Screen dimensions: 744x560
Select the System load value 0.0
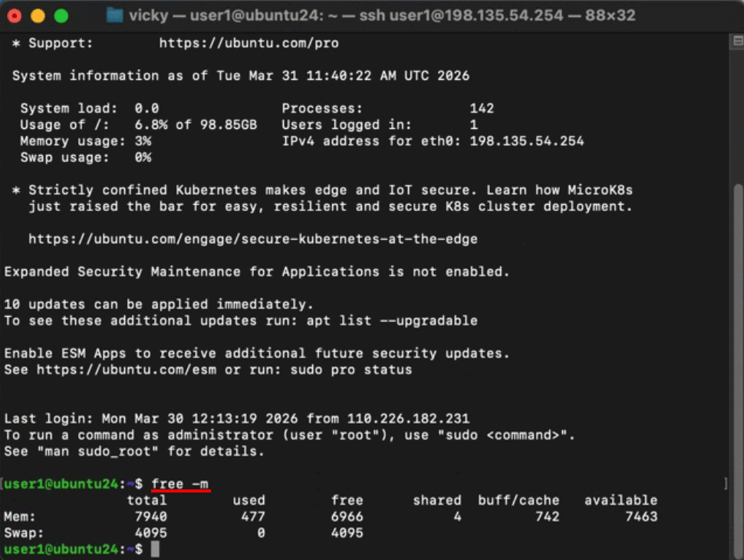pos(151,108)
